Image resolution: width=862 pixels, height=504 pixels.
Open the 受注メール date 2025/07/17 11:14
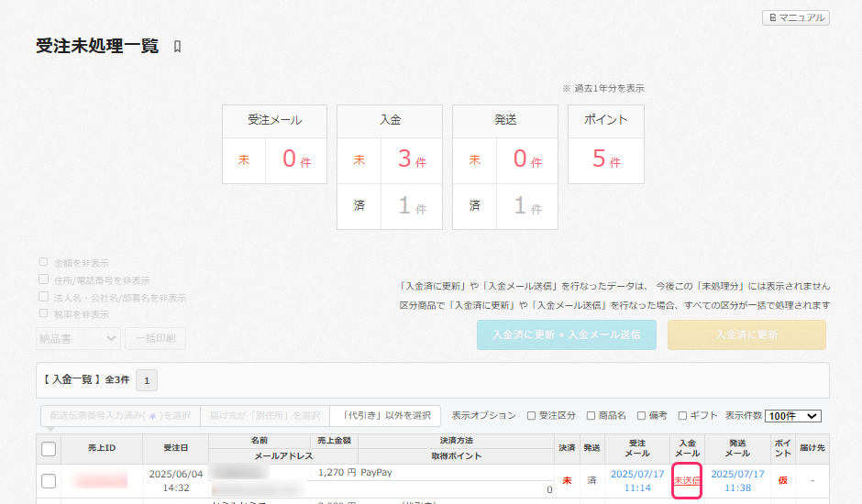(x=636, y=481)
